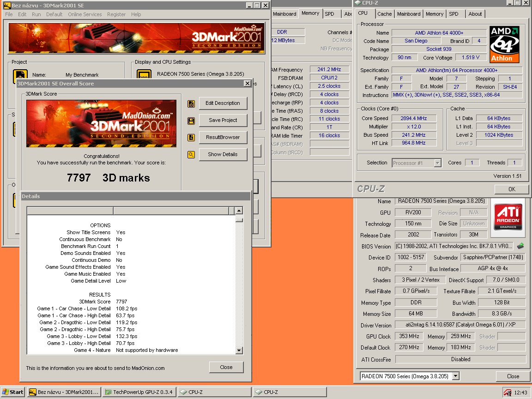The width and height of the screenshot is (532, 399).
Task: Click the Game 4 - Nature result row
Action: [126, 350]
